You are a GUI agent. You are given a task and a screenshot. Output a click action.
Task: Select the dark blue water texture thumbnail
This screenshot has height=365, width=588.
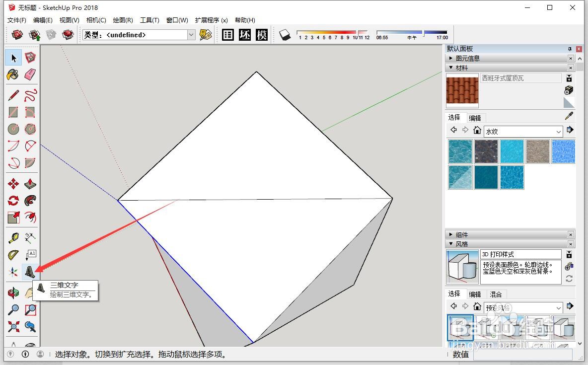(x=486, y=177)
